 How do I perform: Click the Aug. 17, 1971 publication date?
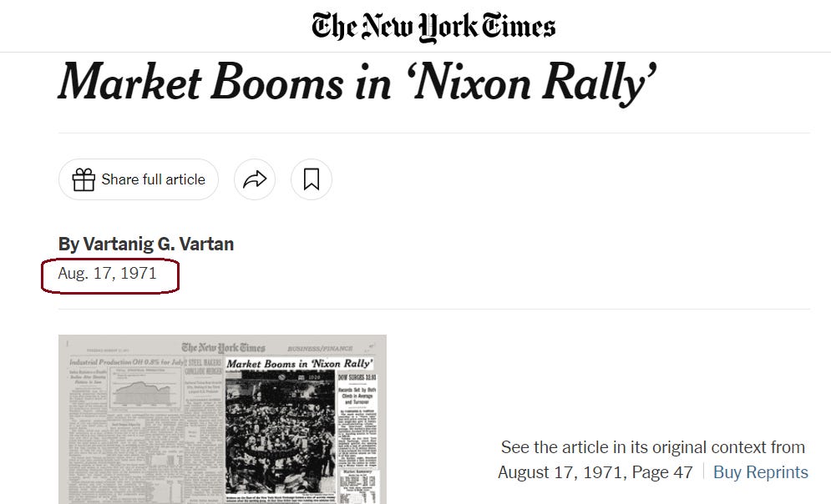click(108, 273)
